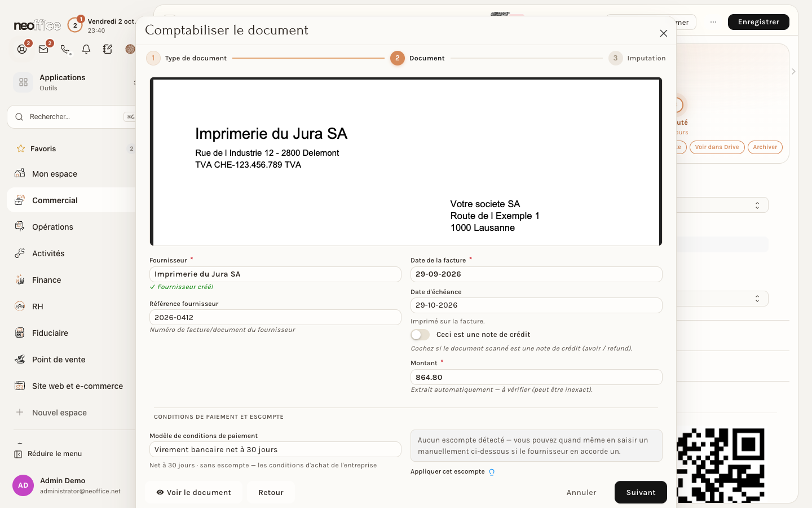
Task: Open the notifications bell
Action: pos(86,49)
